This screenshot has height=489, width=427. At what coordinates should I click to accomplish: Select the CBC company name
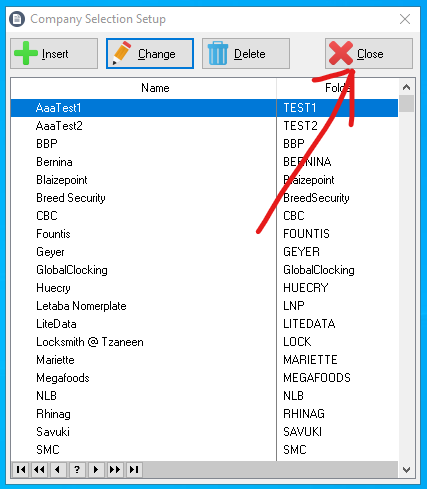tap(47, 216)
